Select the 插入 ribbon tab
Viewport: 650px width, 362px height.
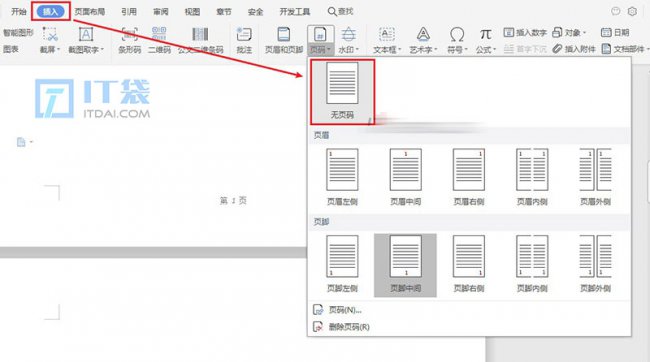point(51,12)
